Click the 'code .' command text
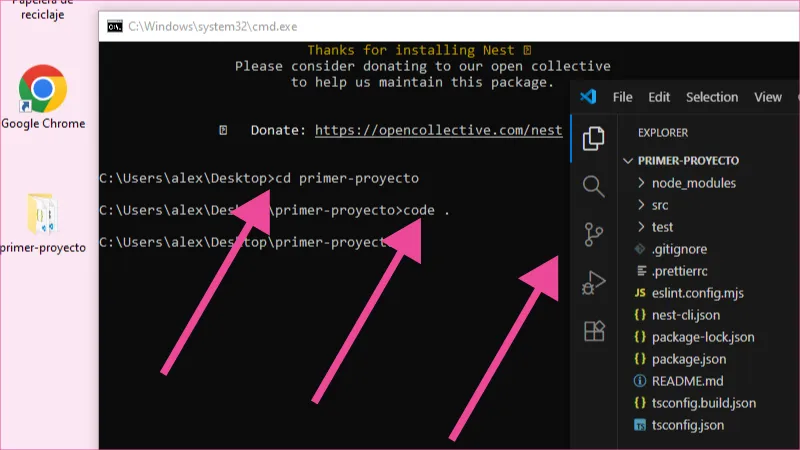Image resolution: width=800 pixels, height=450 pixels. pos(427,210)
